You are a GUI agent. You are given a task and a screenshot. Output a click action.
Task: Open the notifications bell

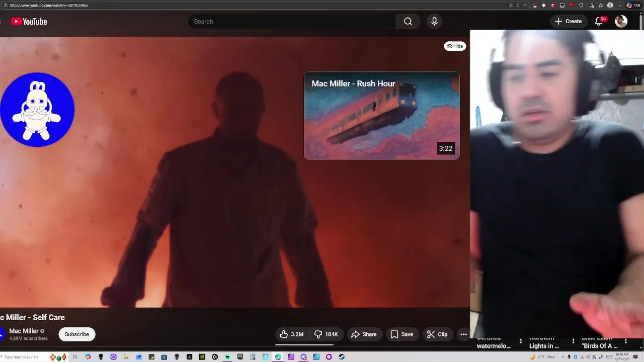[x=599, y=21]
